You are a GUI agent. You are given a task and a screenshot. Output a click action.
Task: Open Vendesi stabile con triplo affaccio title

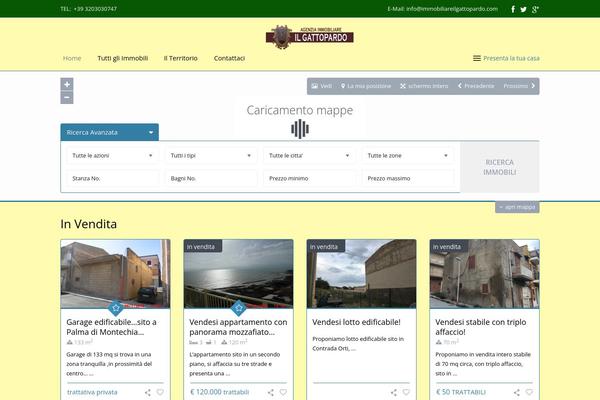(x=481, y=327)
